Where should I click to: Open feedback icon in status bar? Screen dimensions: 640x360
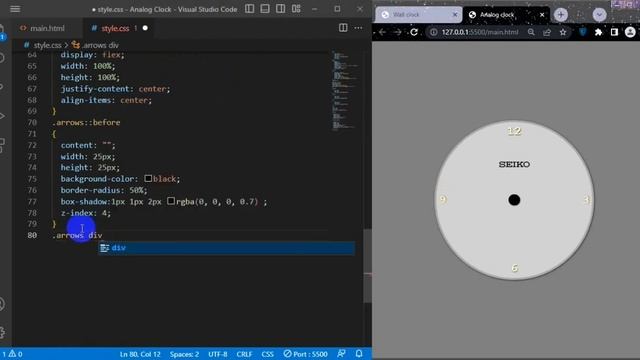coord(341,353)
